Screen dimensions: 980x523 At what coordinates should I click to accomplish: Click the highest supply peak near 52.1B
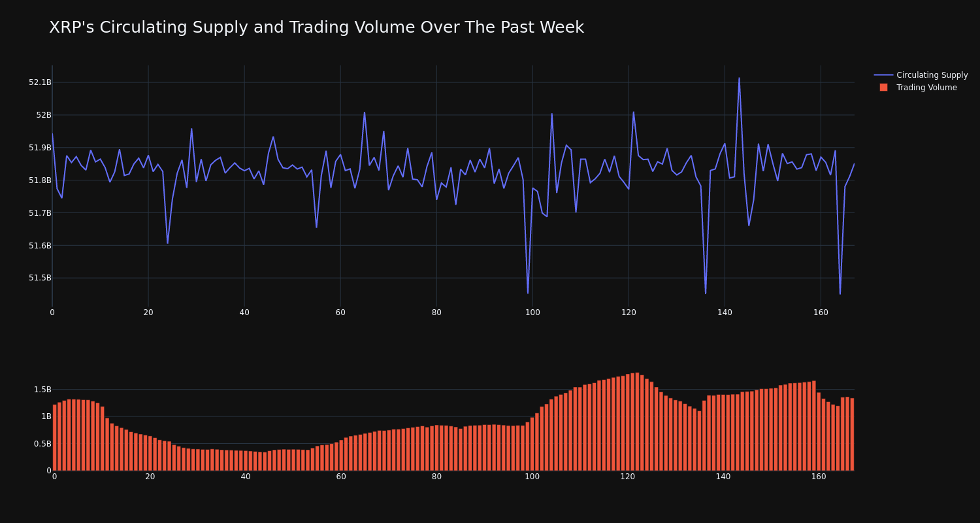[x=739, y=78]
